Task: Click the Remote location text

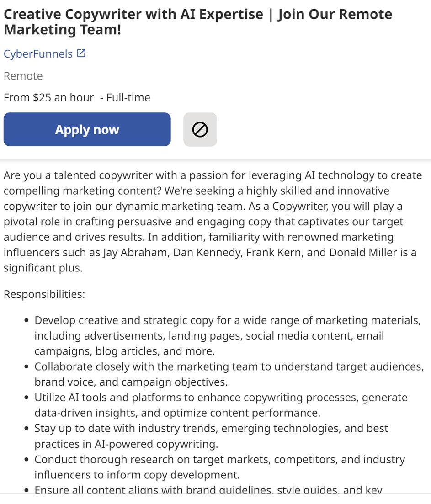Action: tap(23, 76)
